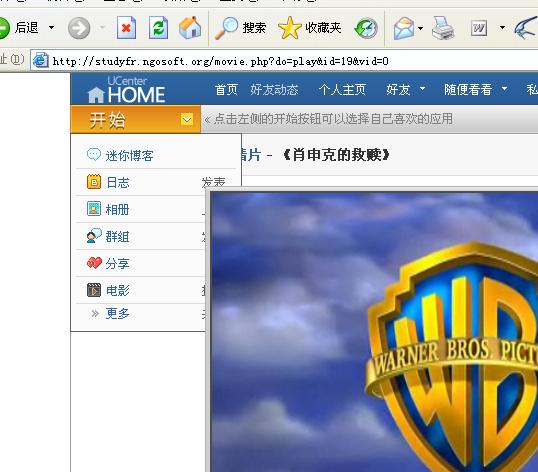Click the UCenter HOME logo

click(x=126, y=90)
